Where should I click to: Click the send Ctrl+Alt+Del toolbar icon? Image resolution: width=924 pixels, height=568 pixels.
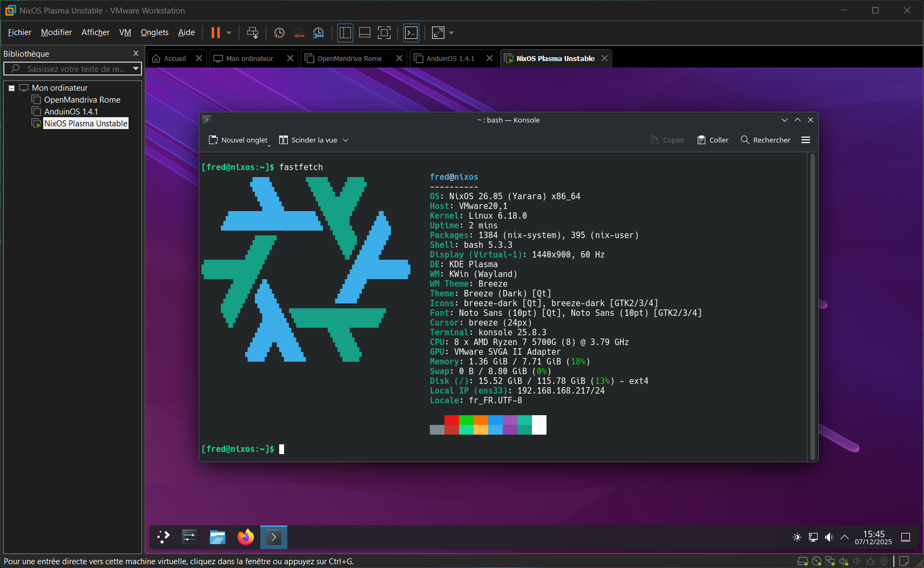252,33
